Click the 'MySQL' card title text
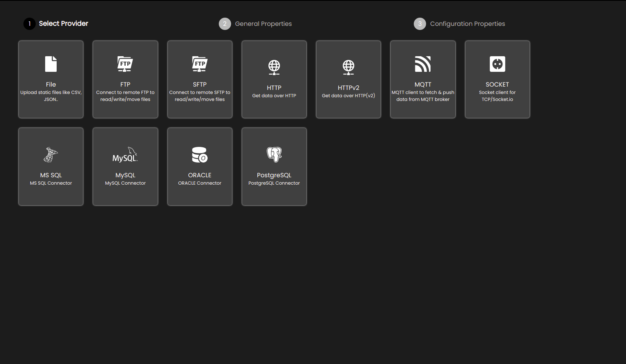This screenshot has width=626, height=364. [125, 175]
